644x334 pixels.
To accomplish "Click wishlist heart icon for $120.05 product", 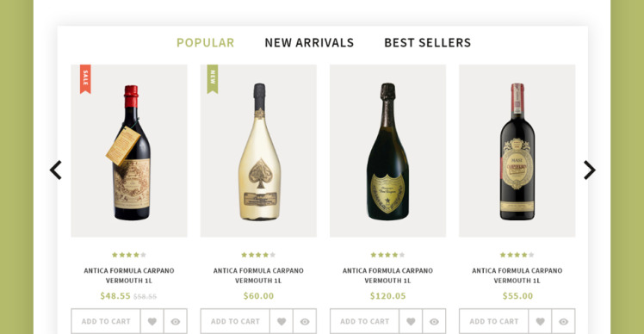I will pyautogui.click(x=411, y=321).
